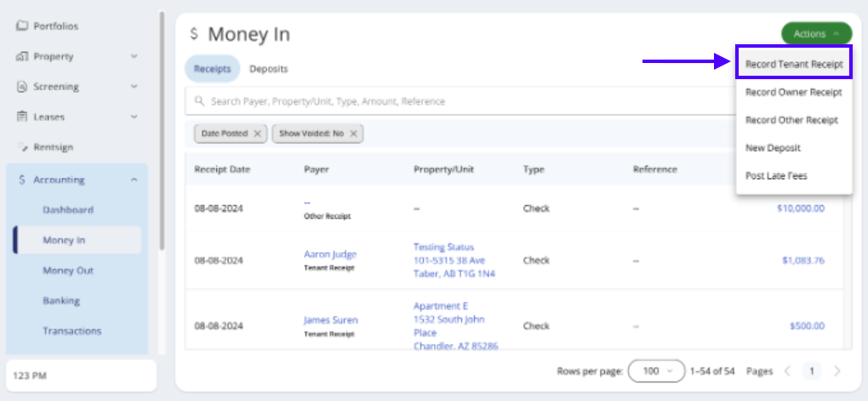This screenshot has width=868, height=401.
Task: Open Banking in the sidebar
Action: tap(61, 301)
